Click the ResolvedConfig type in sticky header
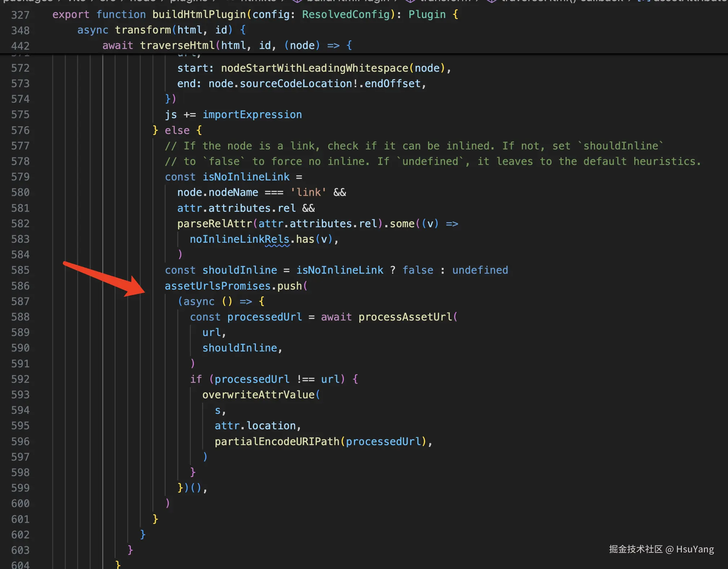This screenshot has width=728, height=569. [346, 14]
